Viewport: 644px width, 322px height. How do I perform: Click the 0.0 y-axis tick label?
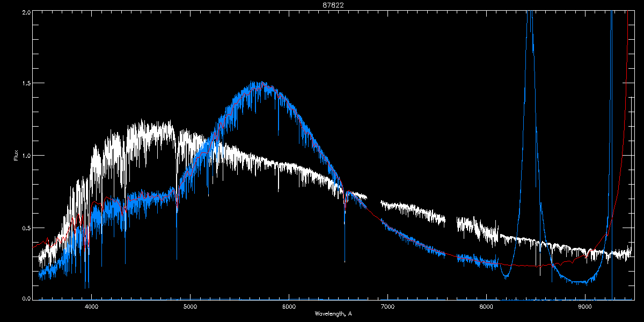pos(26,297)
